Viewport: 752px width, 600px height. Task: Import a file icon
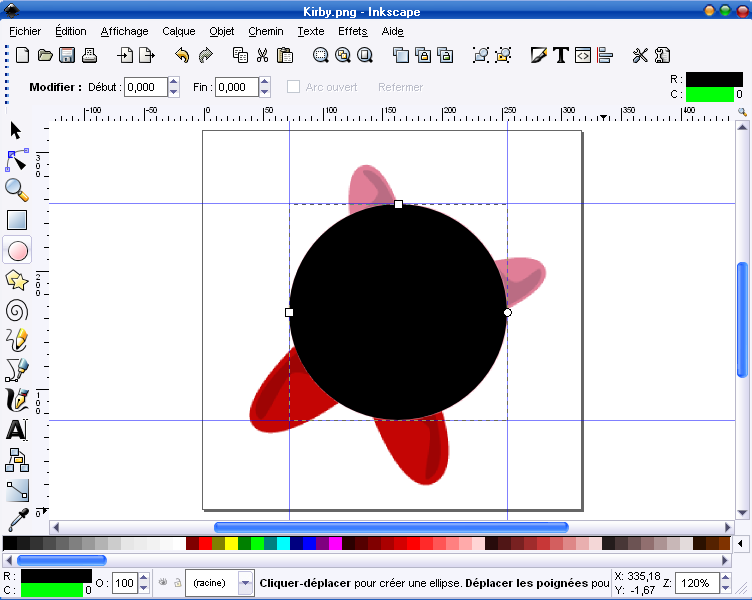tap(125, 55)
